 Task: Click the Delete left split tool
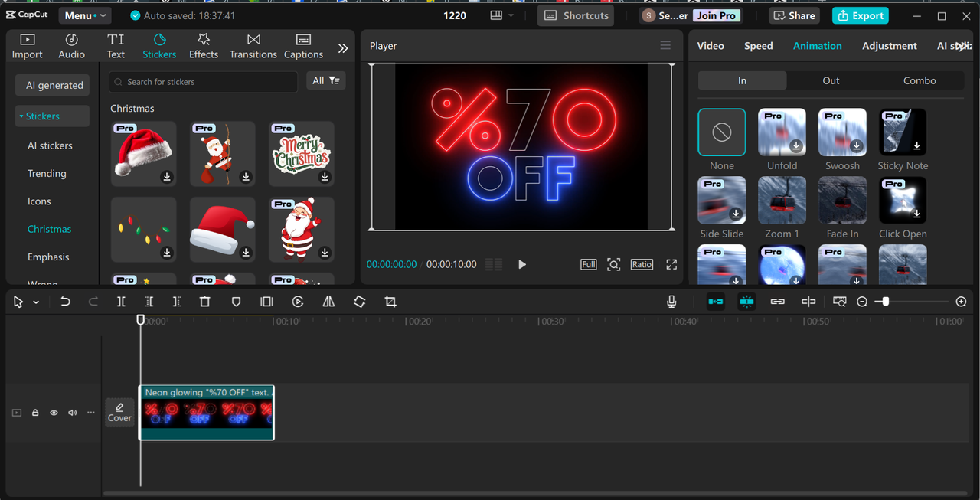pos(149,302)
